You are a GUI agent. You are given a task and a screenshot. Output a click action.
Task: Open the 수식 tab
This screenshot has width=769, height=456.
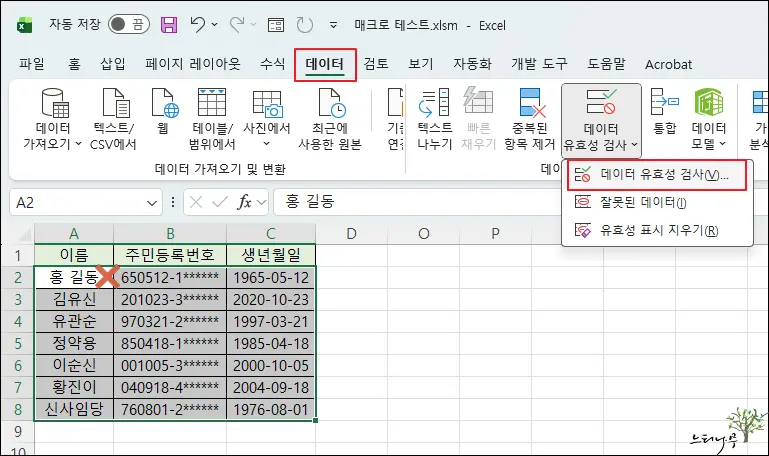tap(272, 64)
